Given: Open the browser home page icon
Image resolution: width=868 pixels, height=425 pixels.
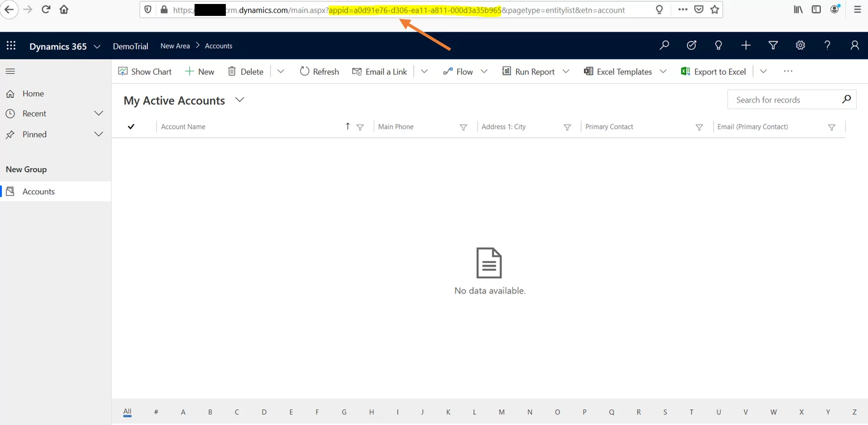Looking at the screenshot, I should [x=64, y=9].
